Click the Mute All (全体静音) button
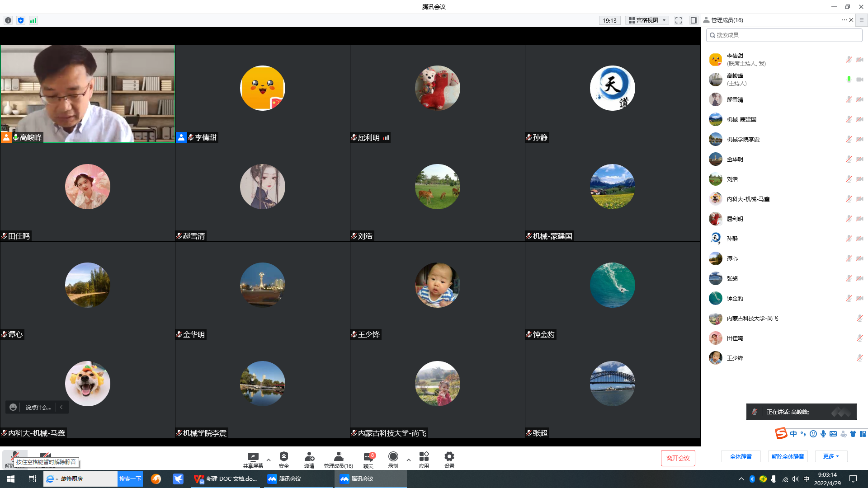Screen dimensions: 868x488 (741, 456)
